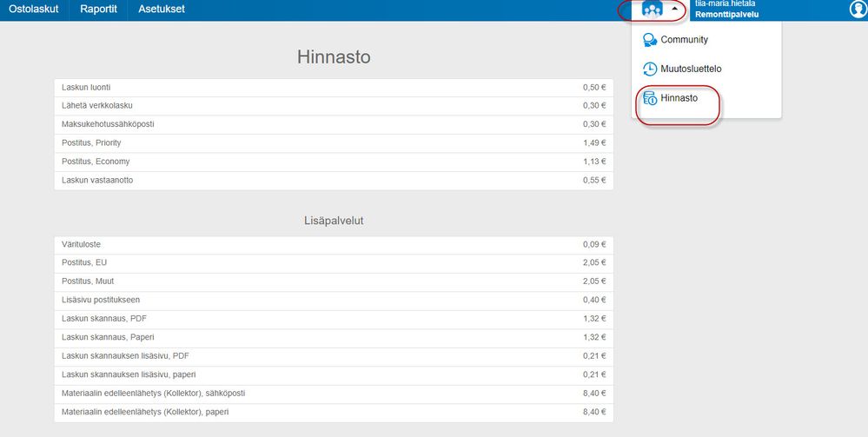The width and height of the screenshot is (868, 437).
Task: Select the Laskun vastaanotto row
Action: [x=334, y=181]
